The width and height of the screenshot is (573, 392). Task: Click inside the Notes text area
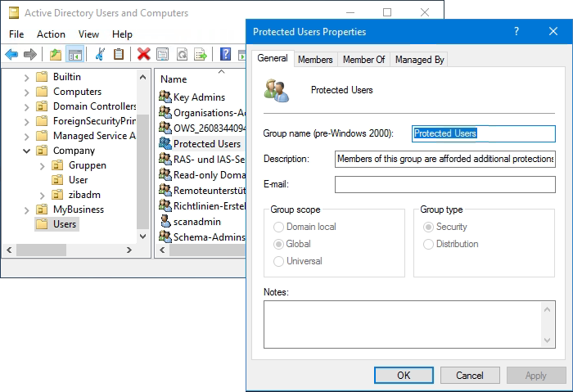402,324
